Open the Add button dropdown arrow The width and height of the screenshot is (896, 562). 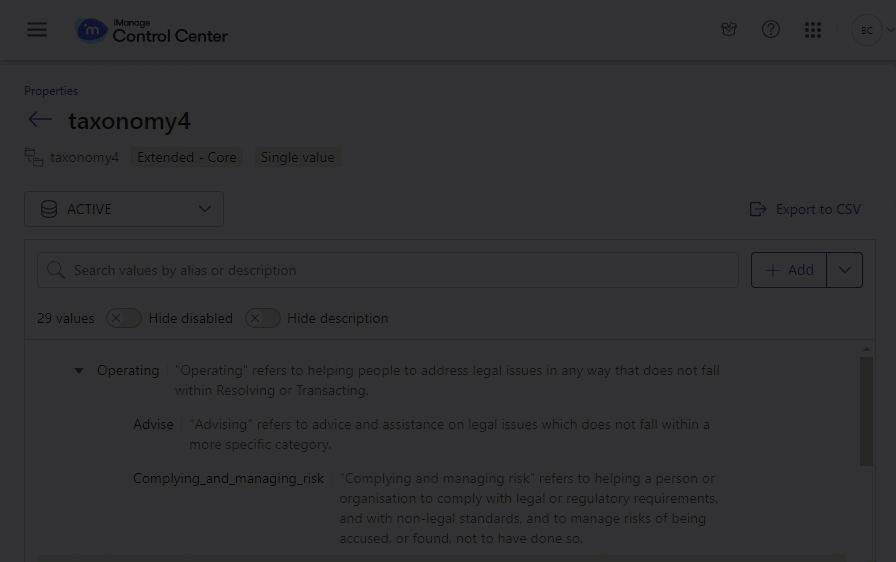pos(845,270)
